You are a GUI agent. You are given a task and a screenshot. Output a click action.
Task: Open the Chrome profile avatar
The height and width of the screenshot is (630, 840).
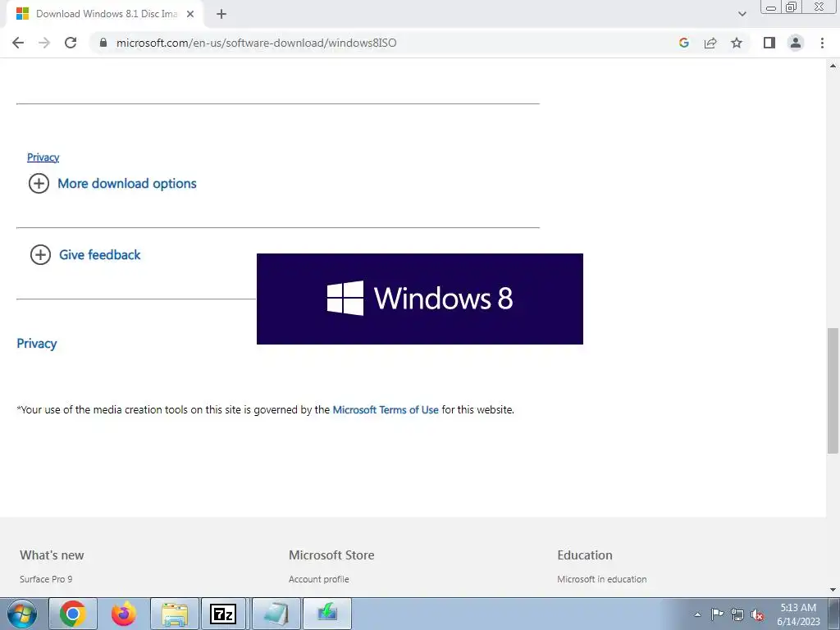pos(796,43)
